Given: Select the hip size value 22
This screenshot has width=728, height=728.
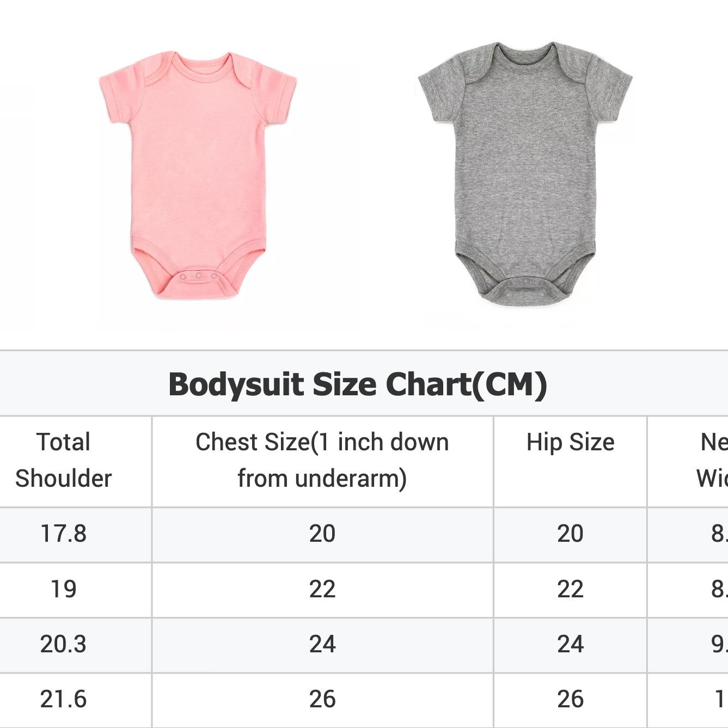Looking at the screenshot, I should [570, 589].
